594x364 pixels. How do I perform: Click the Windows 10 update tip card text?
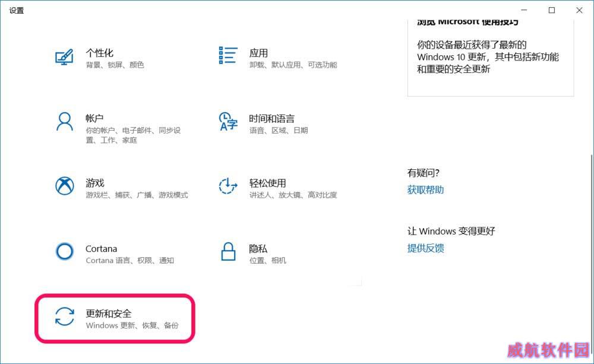(488, 57)
